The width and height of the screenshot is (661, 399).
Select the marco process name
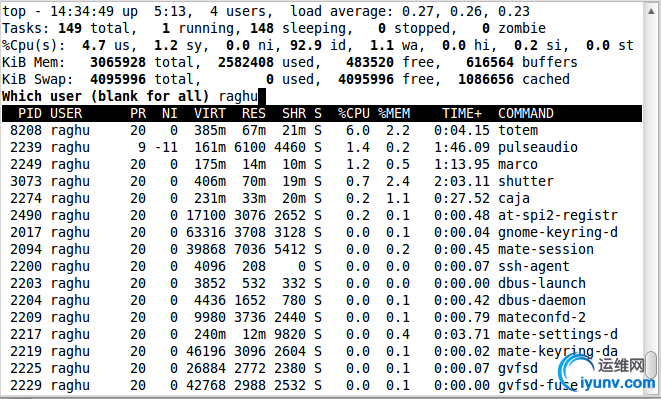tap(518, 164)
